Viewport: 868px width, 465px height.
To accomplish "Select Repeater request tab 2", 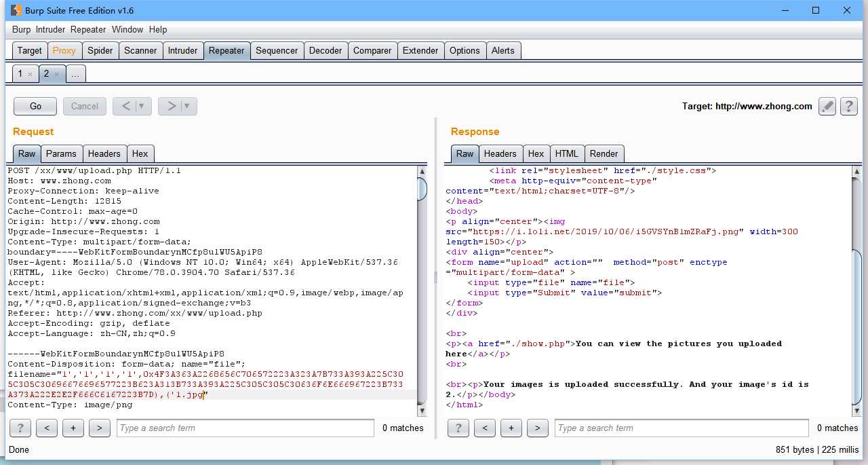I will (46, 73).
